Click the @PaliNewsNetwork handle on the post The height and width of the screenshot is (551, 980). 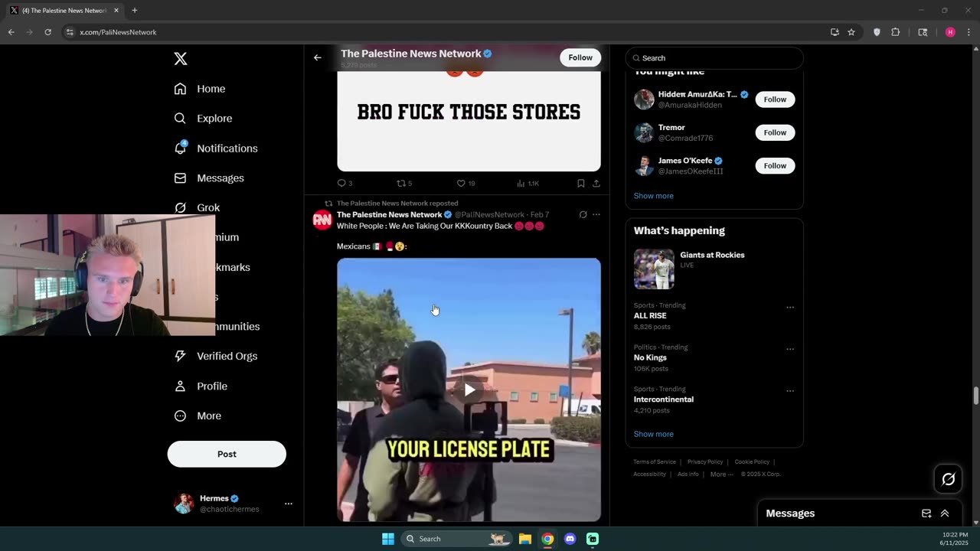pyautogui.click(x=490, y=215)
